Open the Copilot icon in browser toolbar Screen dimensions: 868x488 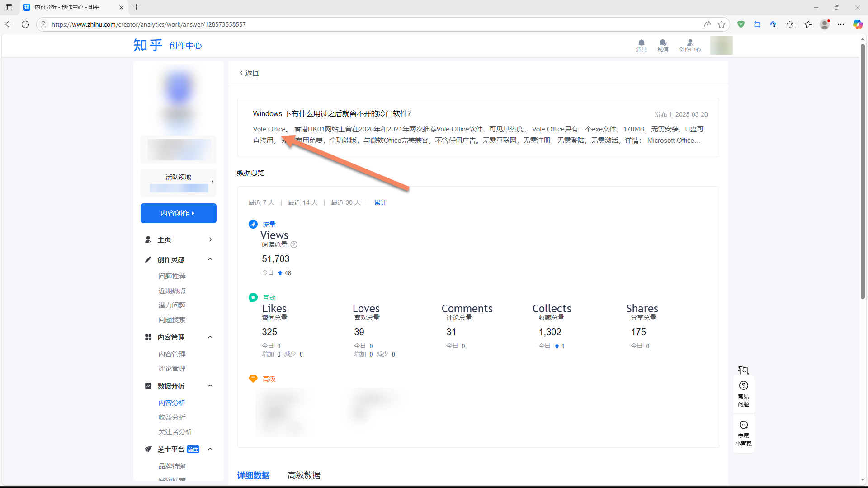click(858, 24)
